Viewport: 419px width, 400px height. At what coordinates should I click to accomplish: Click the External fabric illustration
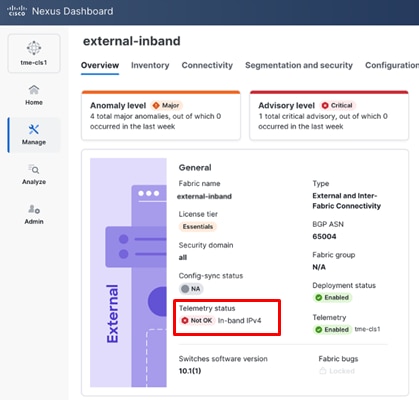pyautogui.click(x=128, y=272)
